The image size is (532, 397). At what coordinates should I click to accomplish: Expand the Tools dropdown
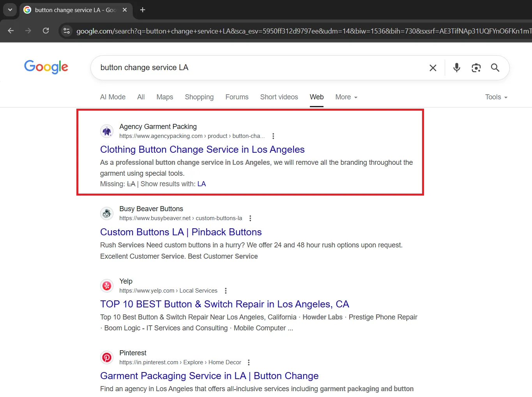[496, 97]
